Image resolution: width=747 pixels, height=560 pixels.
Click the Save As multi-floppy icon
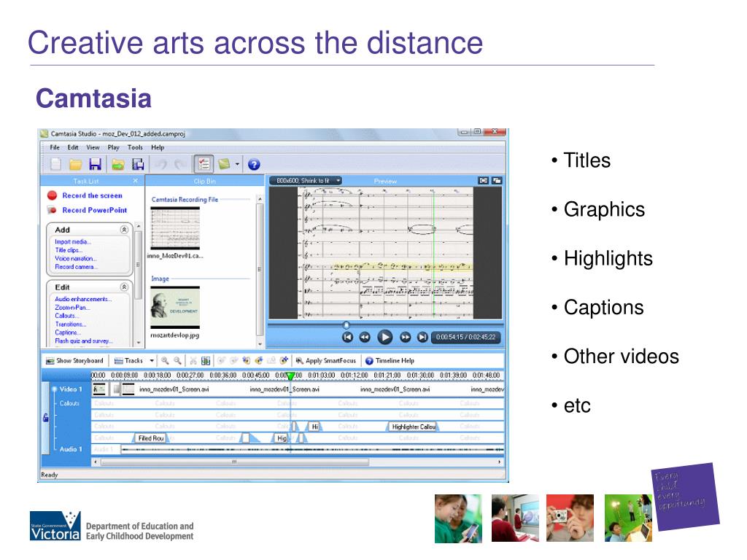click(x=138, y=164)
